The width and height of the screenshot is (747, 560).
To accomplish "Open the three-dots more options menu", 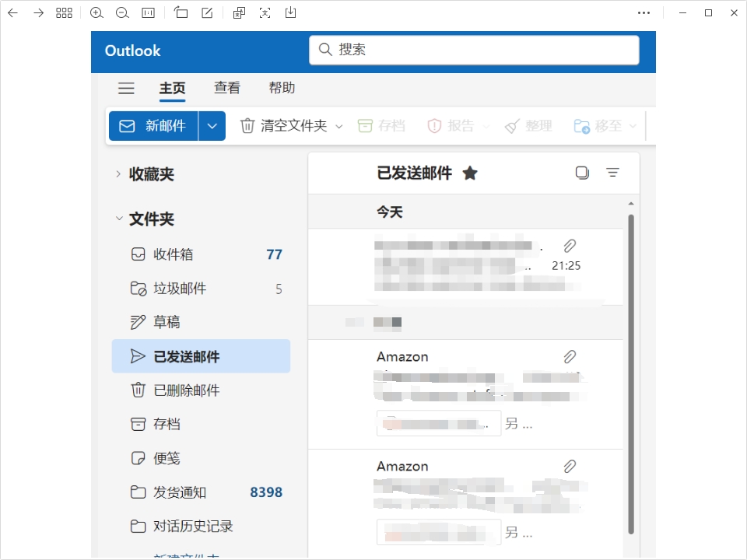I will [644, 13].
